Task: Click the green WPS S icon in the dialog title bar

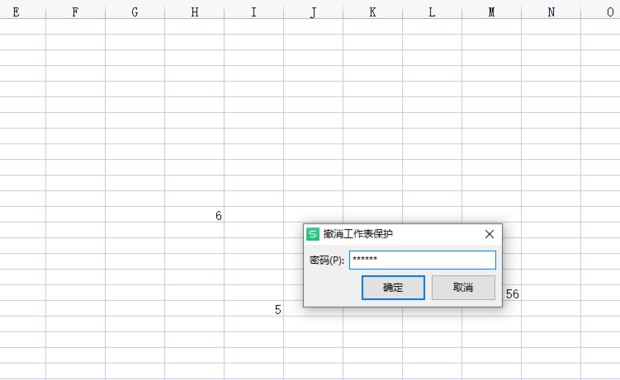Action: (x=312, y=234)
